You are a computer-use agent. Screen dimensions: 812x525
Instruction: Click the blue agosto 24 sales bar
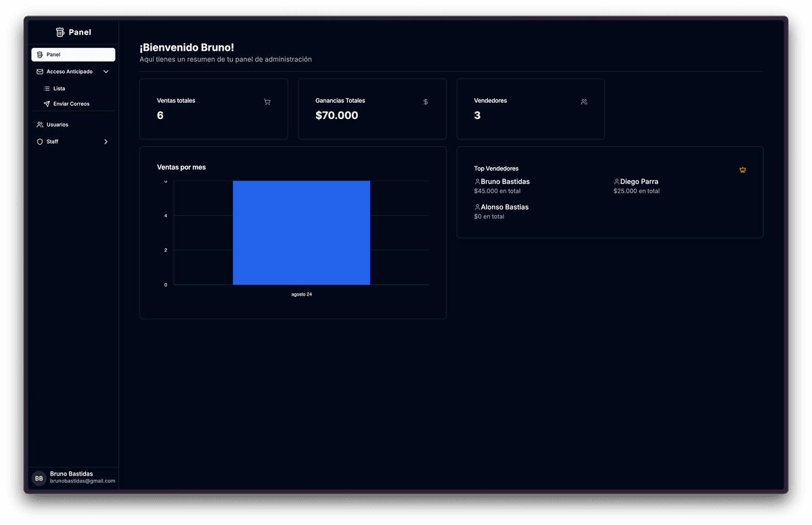pos(301,233)
